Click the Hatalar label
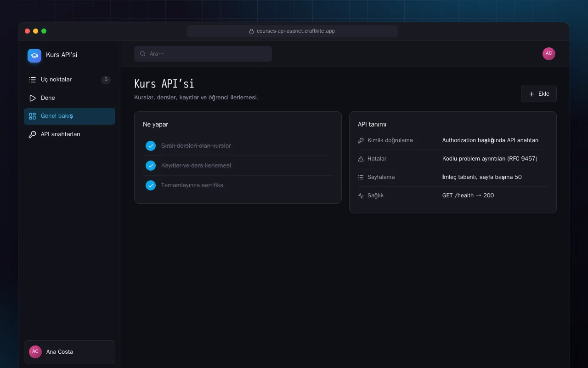The width and height of the screenshot is (588, 368). [x=377, y=159]
